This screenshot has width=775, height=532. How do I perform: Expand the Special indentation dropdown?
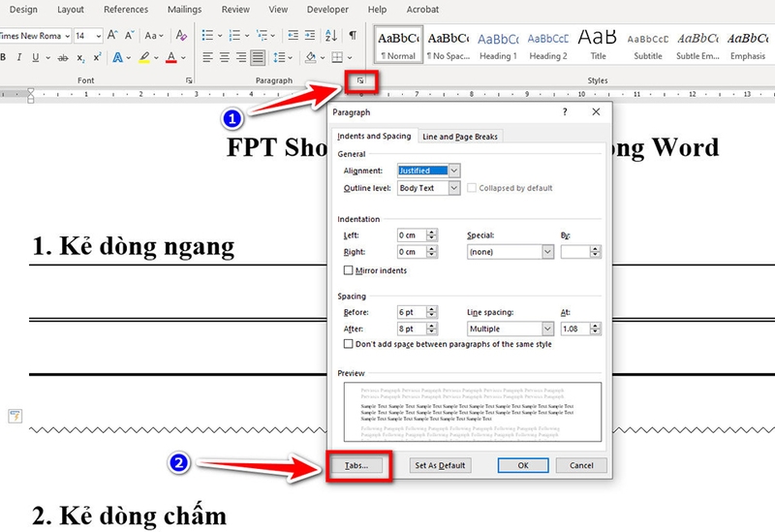tap(547, 252)
